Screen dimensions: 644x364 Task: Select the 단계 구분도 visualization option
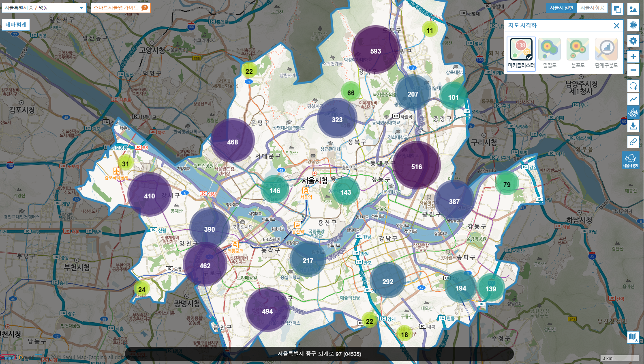pyautogui.click(x=606, y=54)
